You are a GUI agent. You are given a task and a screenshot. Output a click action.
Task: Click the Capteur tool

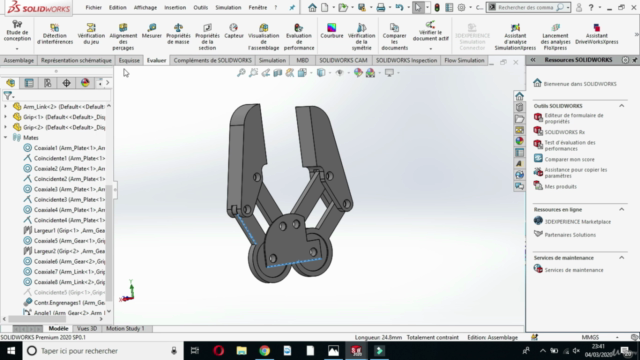pos(234,31)
